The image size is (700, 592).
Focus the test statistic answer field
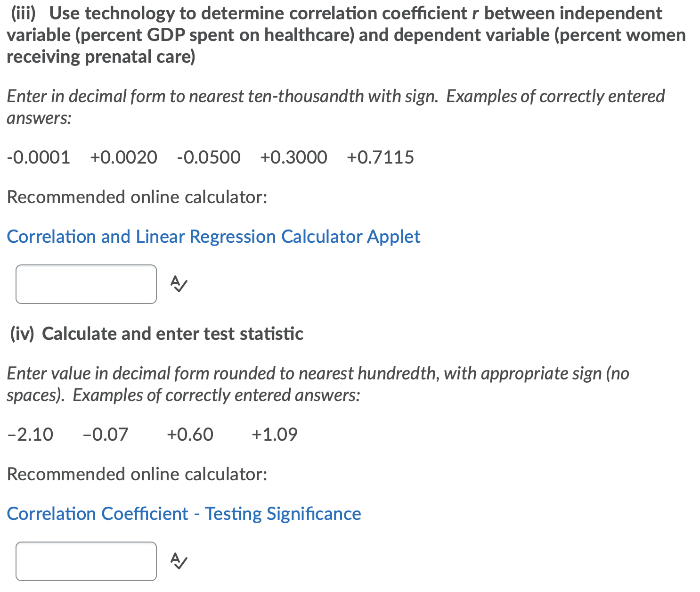coord(86,561)
